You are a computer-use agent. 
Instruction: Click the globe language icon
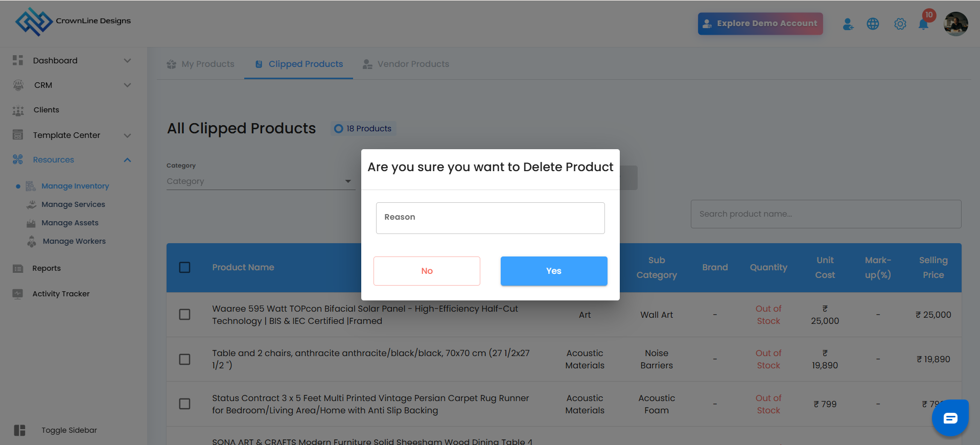click(873, 24)
